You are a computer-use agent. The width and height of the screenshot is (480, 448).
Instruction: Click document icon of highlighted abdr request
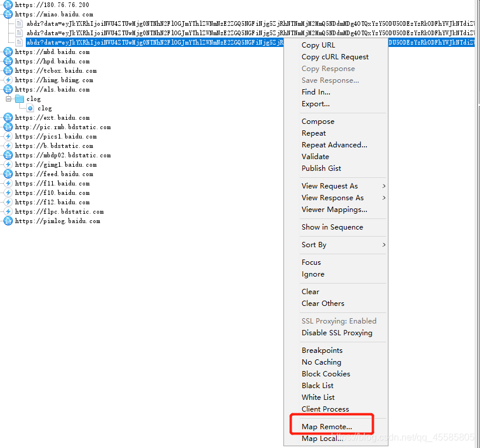point(19,42)
